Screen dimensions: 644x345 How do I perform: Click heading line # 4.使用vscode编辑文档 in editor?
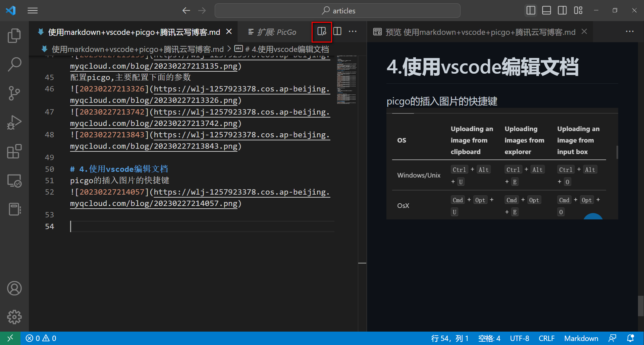(119, 169)
